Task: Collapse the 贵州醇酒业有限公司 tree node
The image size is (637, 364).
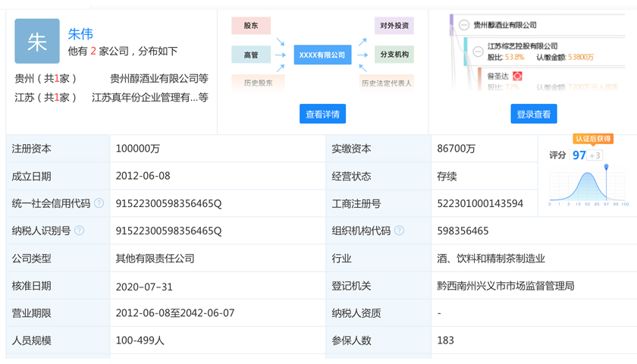Action: [464, 25]
